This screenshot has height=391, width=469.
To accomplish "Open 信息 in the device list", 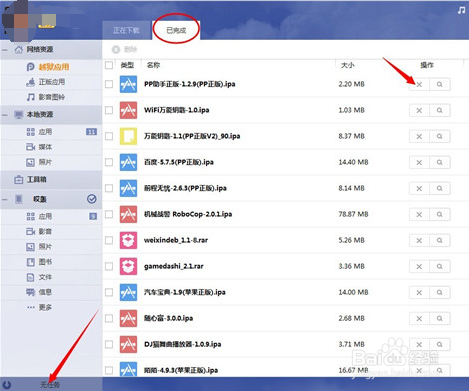I will tap(39, 292).
